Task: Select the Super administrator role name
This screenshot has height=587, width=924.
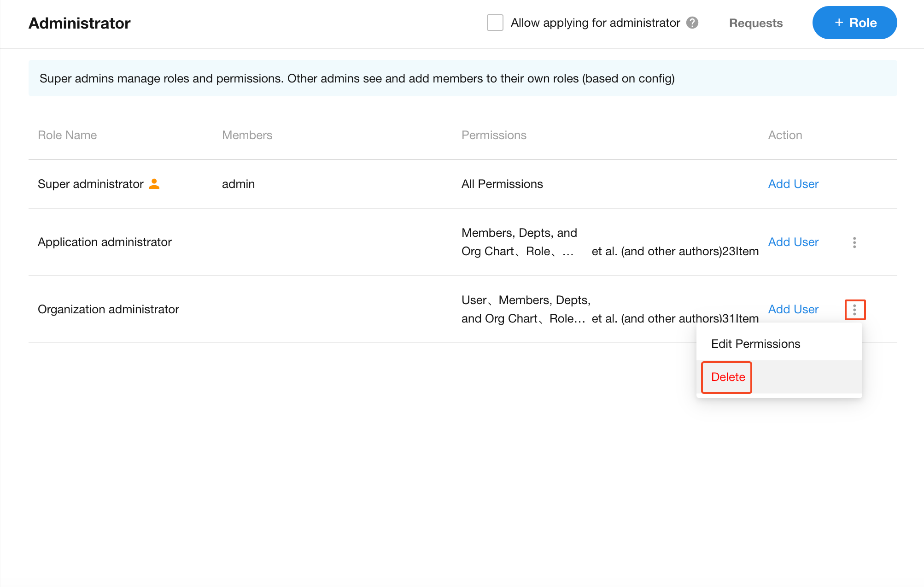Action: pyautogui.click(x=91, y=184)
